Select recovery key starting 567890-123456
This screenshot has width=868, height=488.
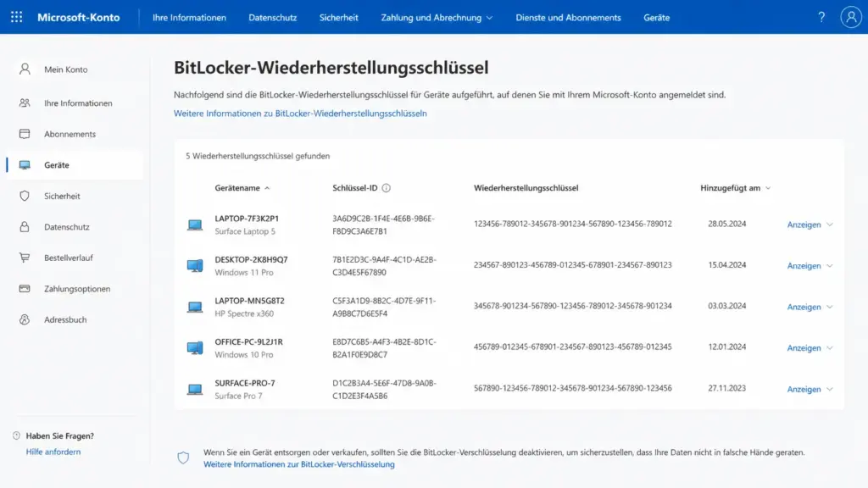click(x=573, y=388)
